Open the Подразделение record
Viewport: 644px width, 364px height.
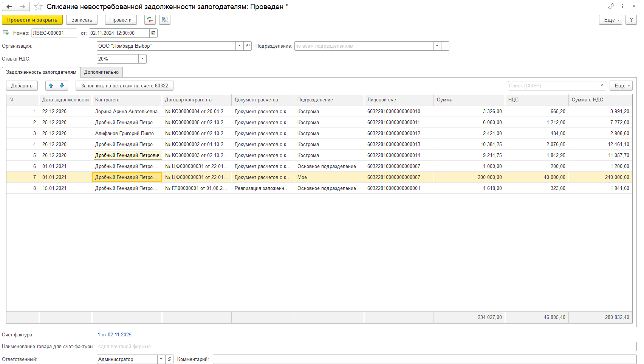pyautogui.click(x=445, y=46)
